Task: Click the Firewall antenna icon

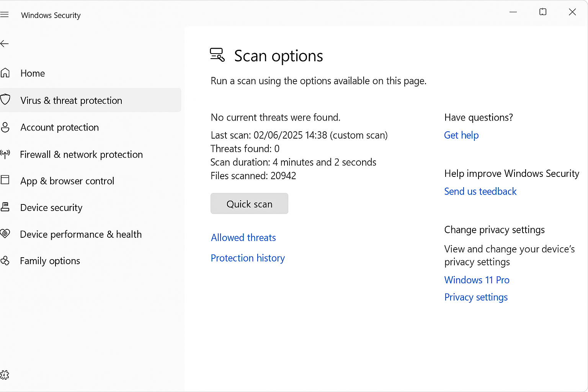Action: click(5, 154)
